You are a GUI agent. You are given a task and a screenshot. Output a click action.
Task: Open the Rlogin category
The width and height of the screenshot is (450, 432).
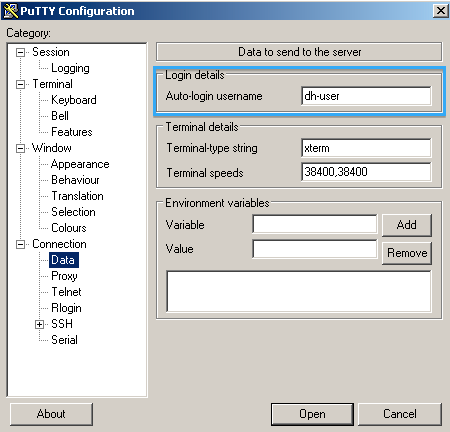click(66, 308)
